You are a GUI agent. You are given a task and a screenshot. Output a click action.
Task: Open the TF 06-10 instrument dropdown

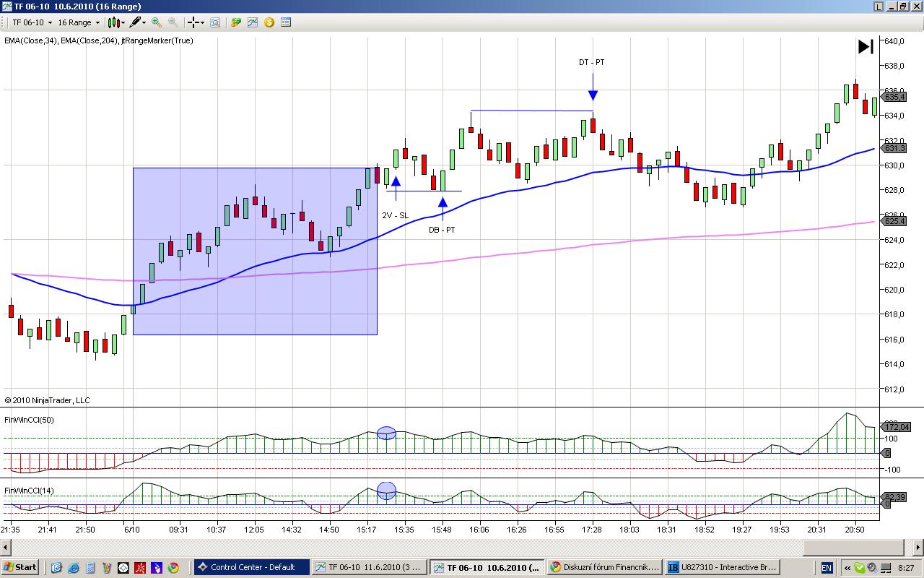click(32, 22)
